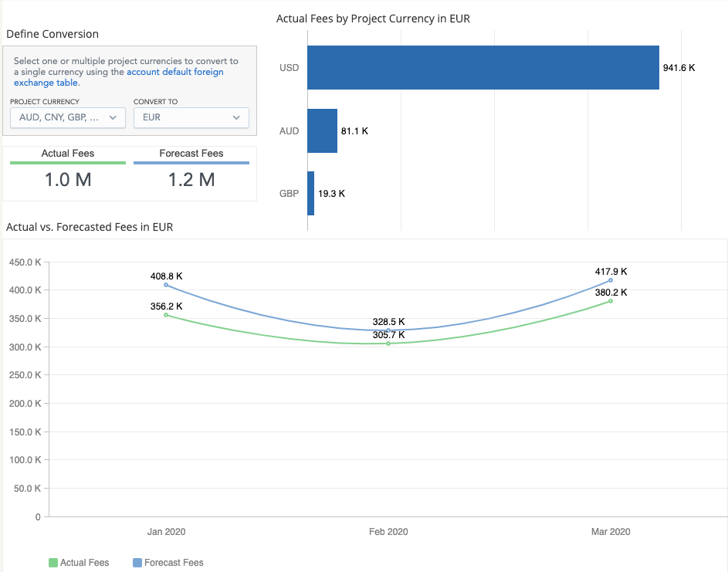Click the 200.0 K y-axis label
This screenshot has height=572, width=728.
tap(25, 404)
